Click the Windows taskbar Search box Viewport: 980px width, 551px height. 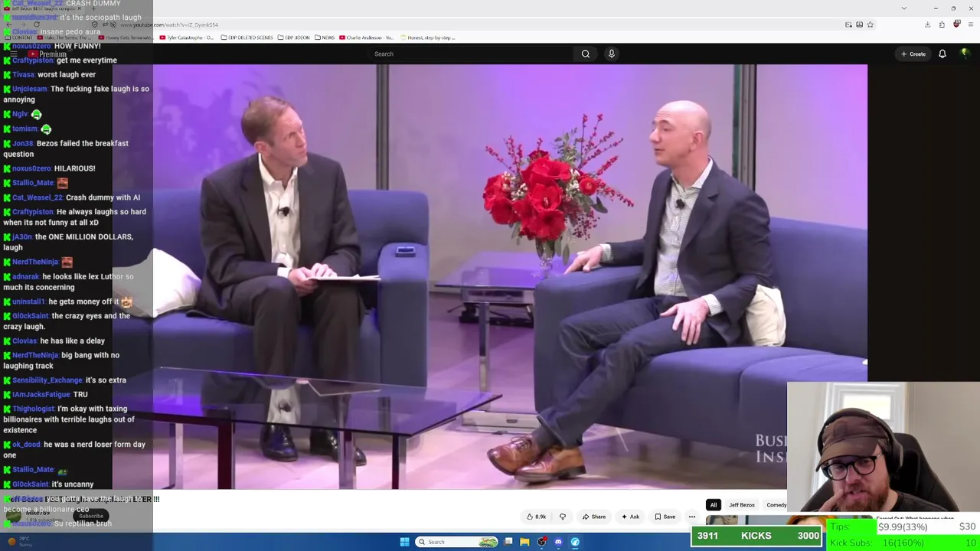click(456, 542)
